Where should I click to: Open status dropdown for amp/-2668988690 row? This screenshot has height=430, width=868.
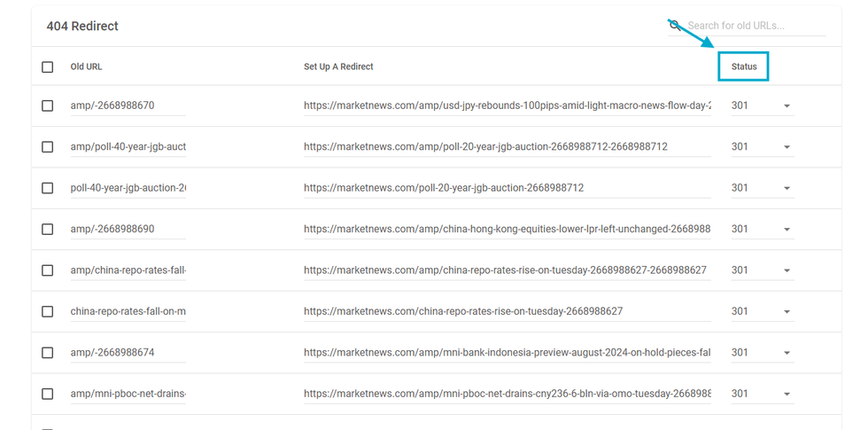tap(786, 230)
